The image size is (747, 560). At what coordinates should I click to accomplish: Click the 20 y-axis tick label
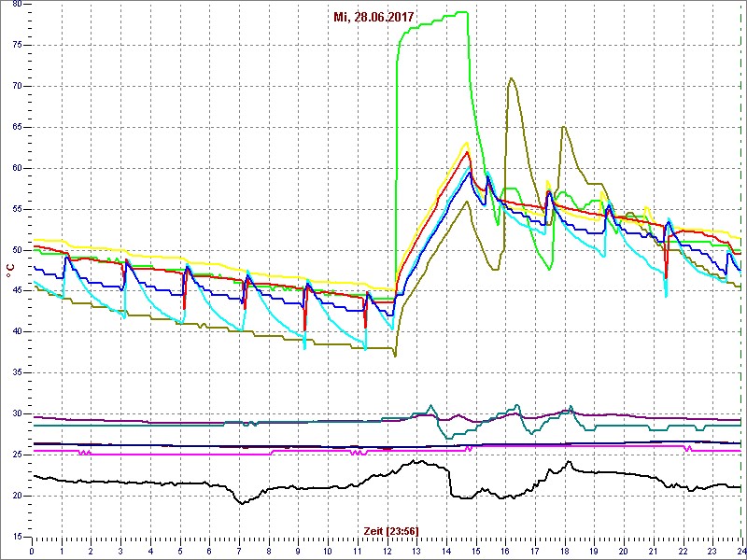point(17,497)
